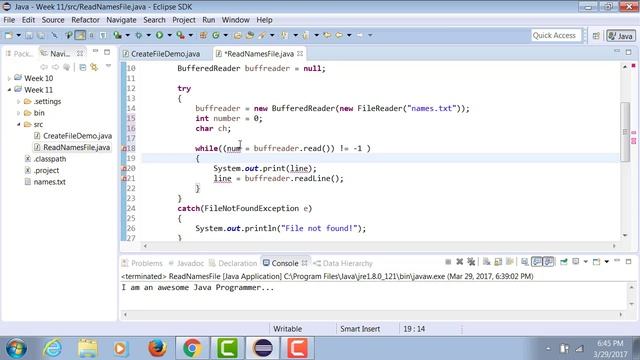Viewport: 640px width, 360px height.
Task: Toggle Show Whitespace Characters in toolbar
Action: coord(104,36)
